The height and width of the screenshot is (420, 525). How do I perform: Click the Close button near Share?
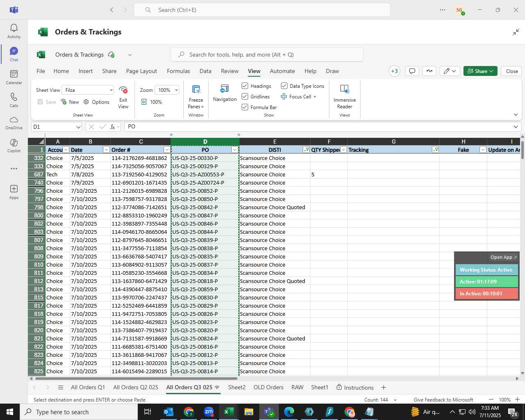click(512, 71)
